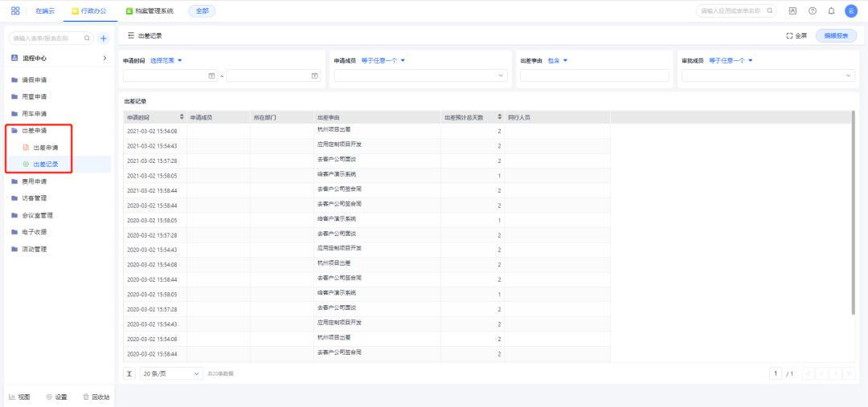Open the 审批成员 等于任意一个 condition dropdown

[731, 60]
